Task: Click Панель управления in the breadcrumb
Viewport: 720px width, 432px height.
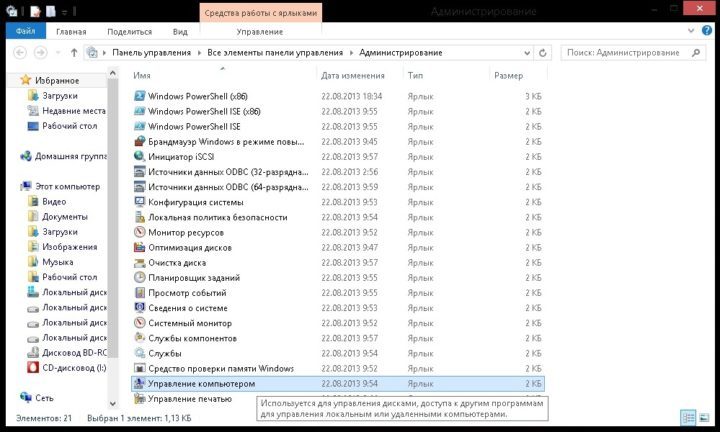Action: coord(152,53)
